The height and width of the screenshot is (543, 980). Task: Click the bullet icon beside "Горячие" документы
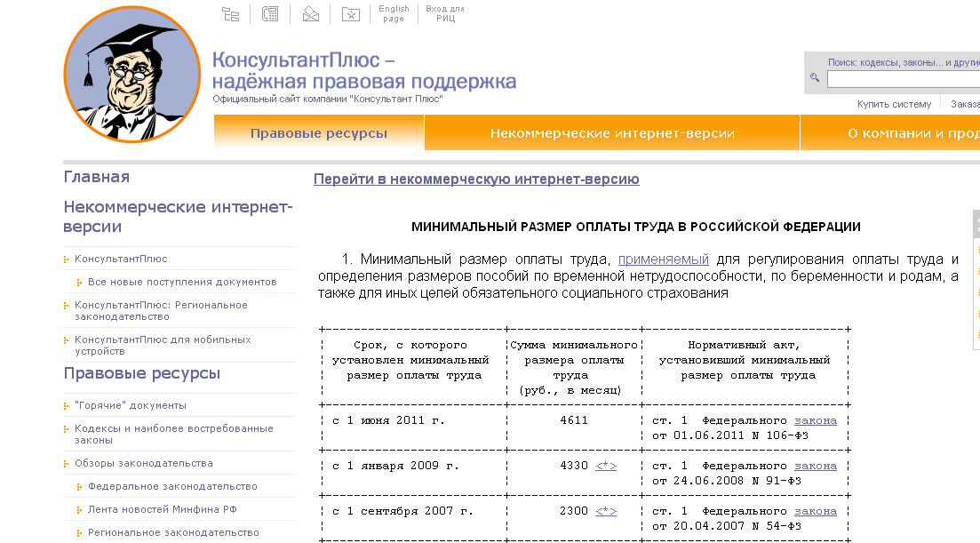point(67,406)
